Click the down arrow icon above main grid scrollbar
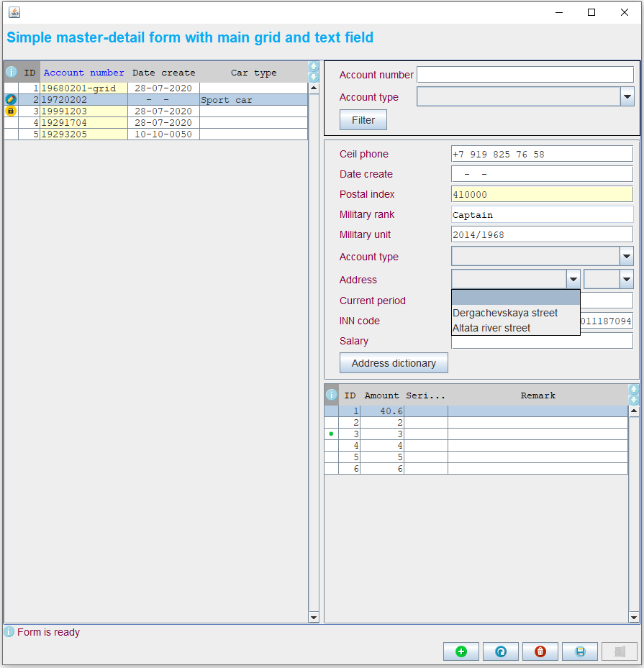 click(313, 77)
